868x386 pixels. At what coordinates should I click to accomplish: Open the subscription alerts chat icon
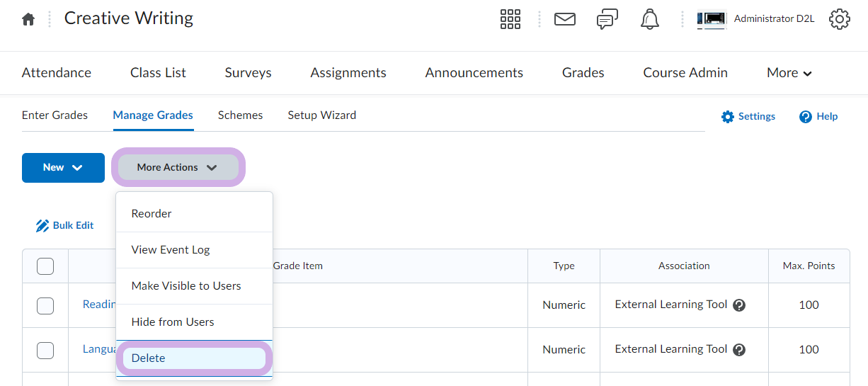607,19
